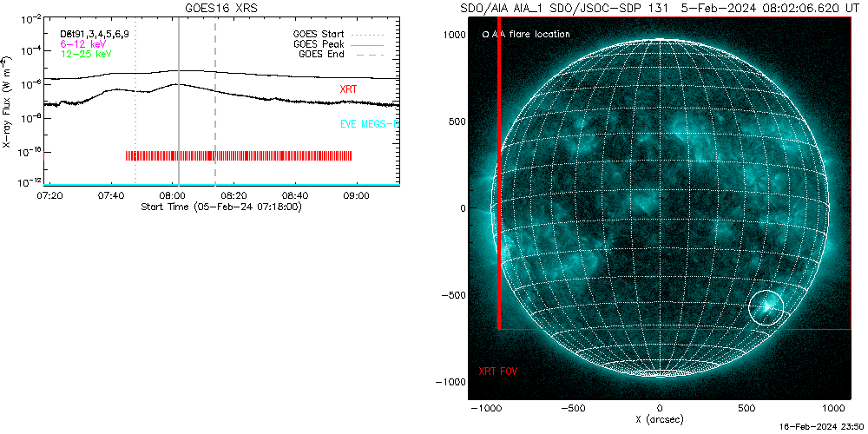Click the GOES Peak legend entry

pyautogui.click(x=339, y=44)
